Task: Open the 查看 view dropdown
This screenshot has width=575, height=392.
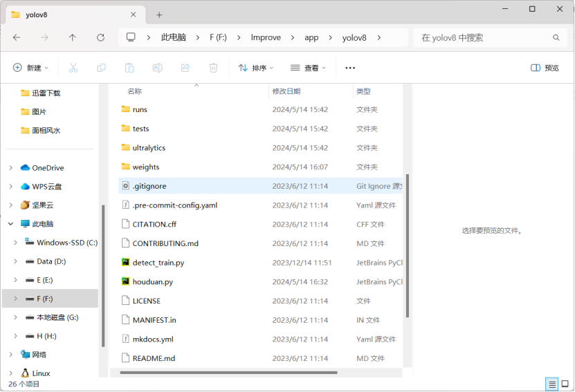Action: coord(308,68)
